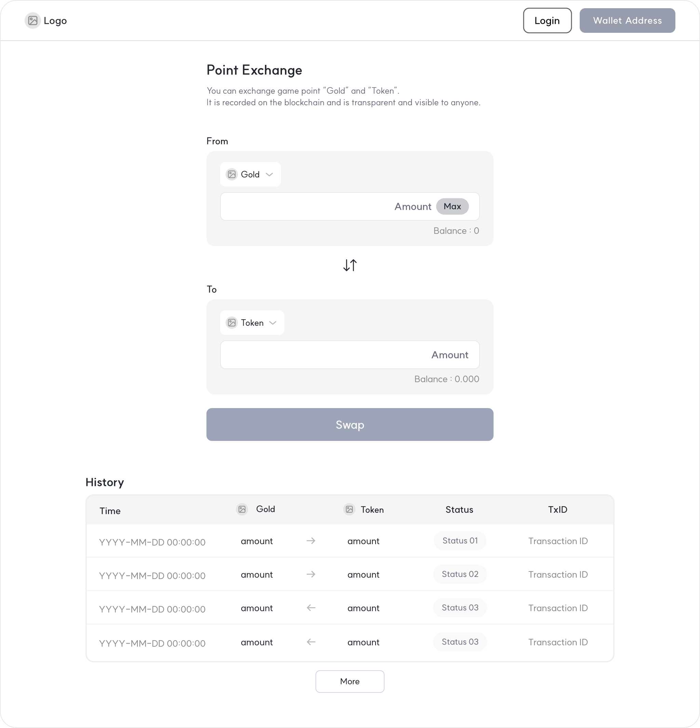700x728 pixels.
Task: Click the Gold image icon in From selector
Action: pos(232,174)
